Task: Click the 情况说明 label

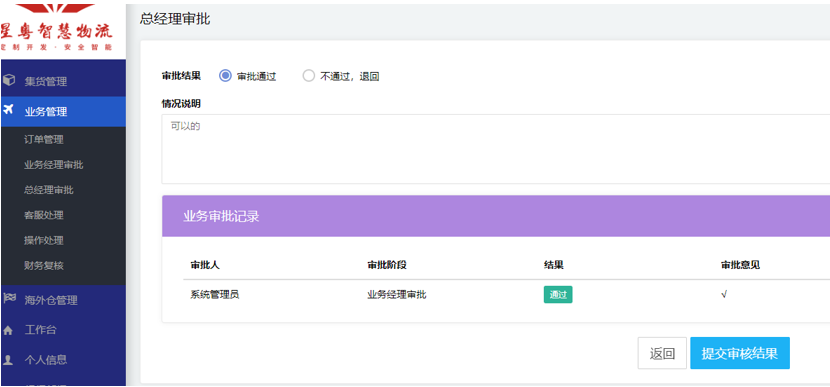Action: (181, 104)
